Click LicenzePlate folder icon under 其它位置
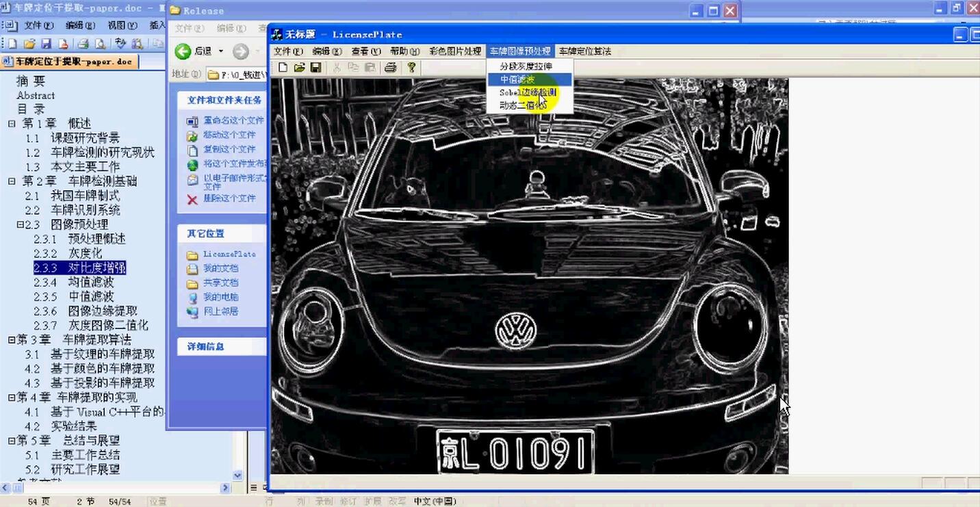Image resolution: width=980 pixels, height=507 pixels. point(192,255)
